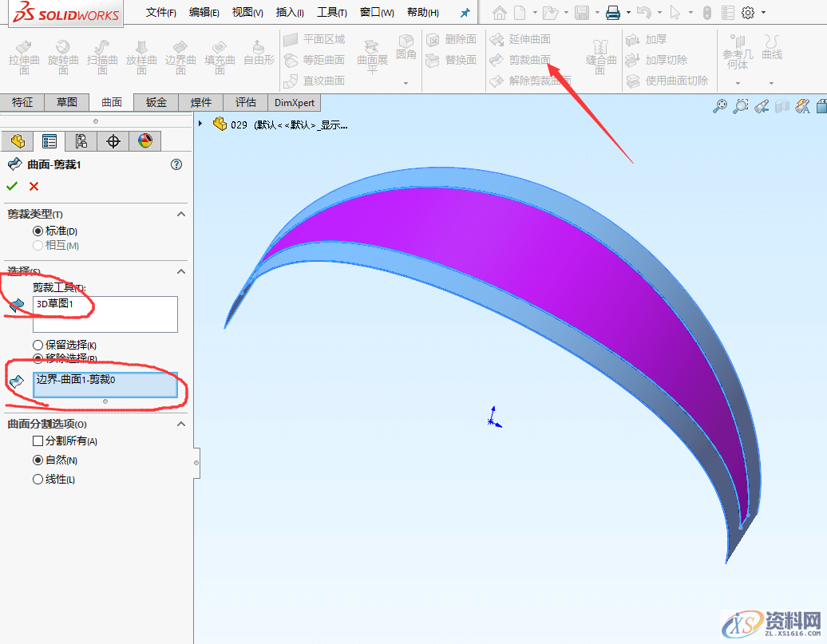The image size is (827, 644).
Task: Open the 填充曲面 (Filled Surface) tool
Action: 220,56
